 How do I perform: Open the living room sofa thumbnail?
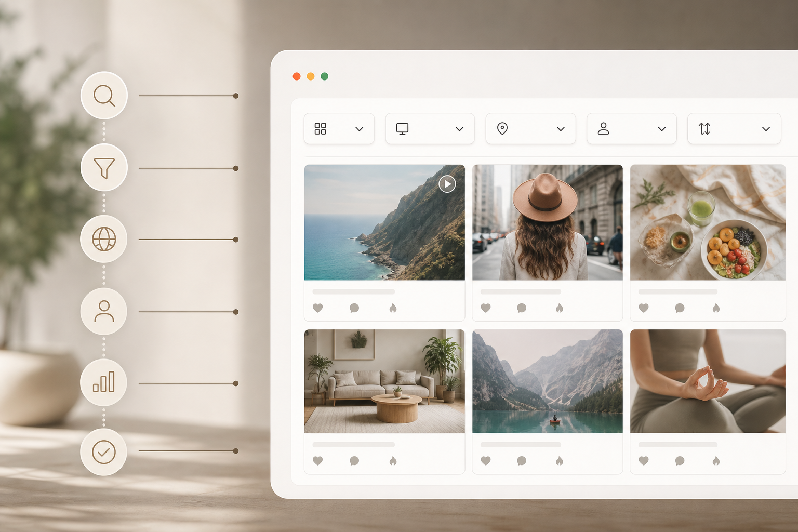384,381
